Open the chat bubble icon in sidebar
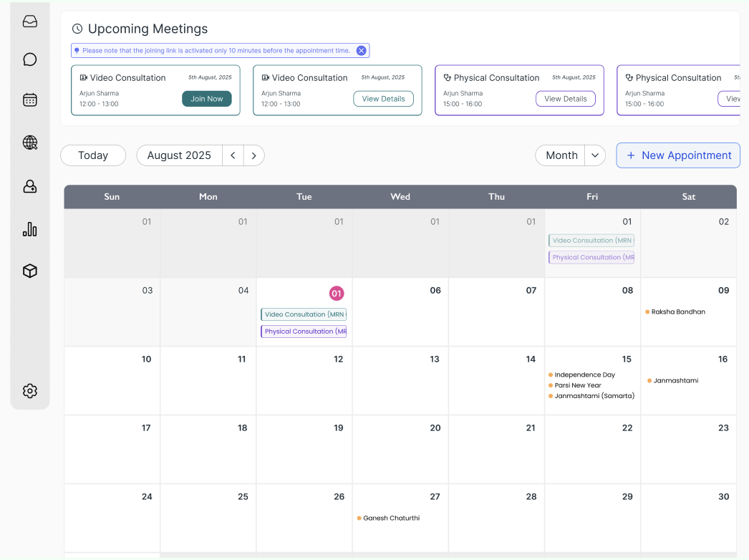Viewport: 749px width, 560px height. (30, 59)
